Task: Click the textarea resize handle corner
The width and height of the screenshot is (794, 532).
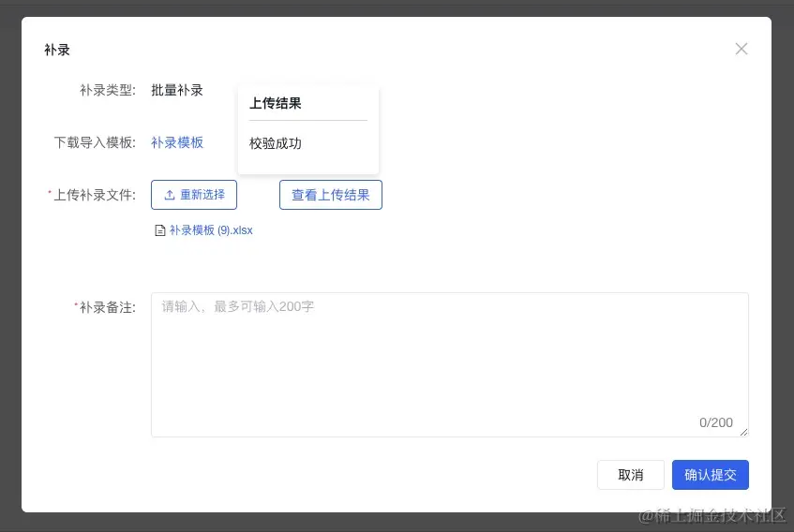Action: [743, 432]
